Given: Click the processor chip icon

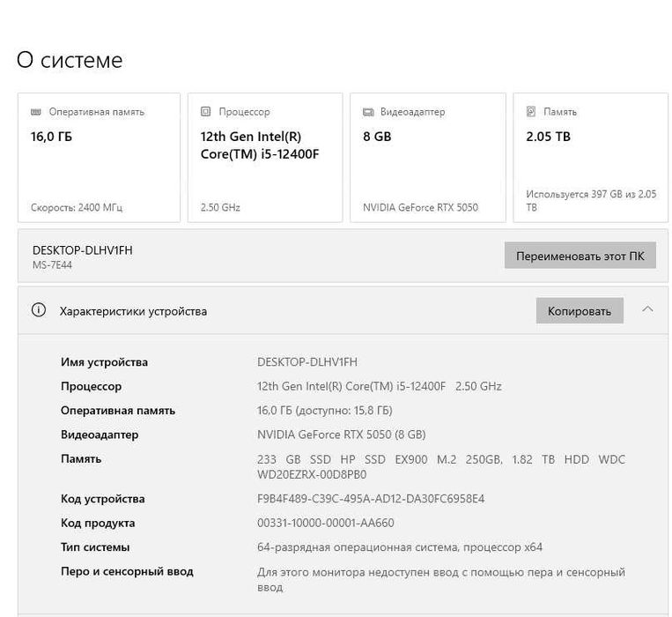Looking at the screenshot, I should tap(206, 112).
